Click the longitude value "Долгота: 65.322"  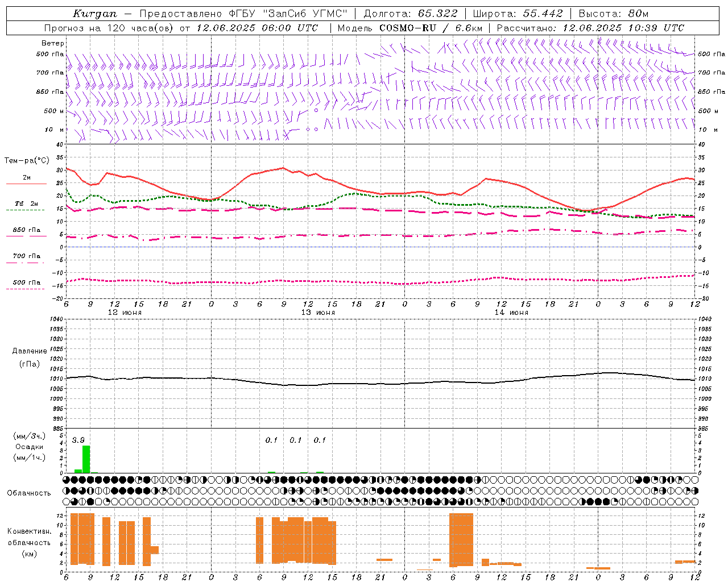click(x=409, y=14)
